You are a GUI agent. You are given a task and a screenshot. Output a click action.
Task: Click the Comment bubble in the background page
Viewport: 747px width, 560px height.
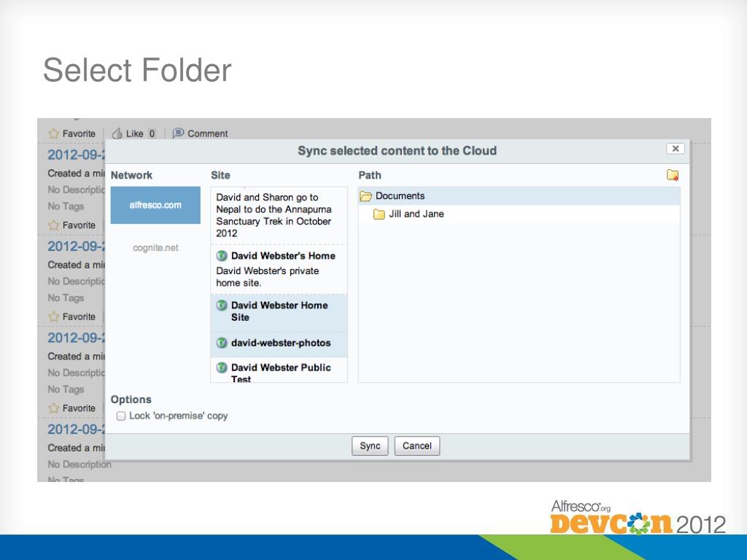pos(178,133)
